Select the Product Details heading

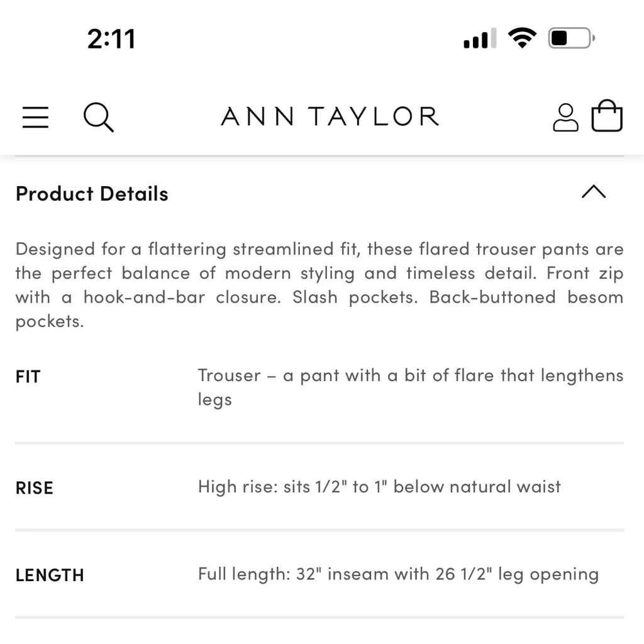pyautogui.click(x=92, y=194)
